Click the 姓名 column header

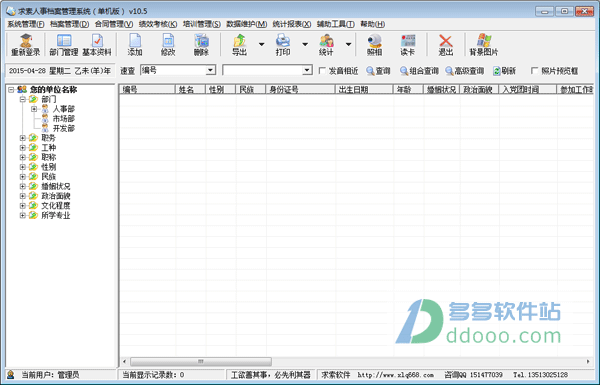[191, 90]
